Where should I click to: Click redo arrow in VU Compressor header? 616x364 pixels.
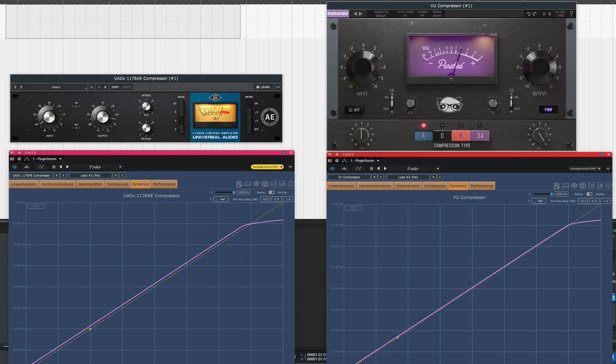pos(535,14)
